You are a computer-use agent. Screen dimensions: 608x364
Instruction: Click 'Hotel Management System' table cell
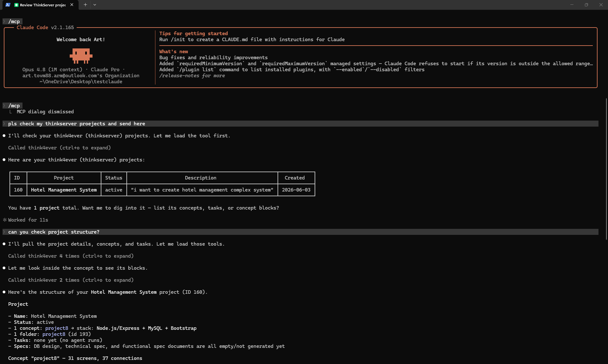(64, 190)
